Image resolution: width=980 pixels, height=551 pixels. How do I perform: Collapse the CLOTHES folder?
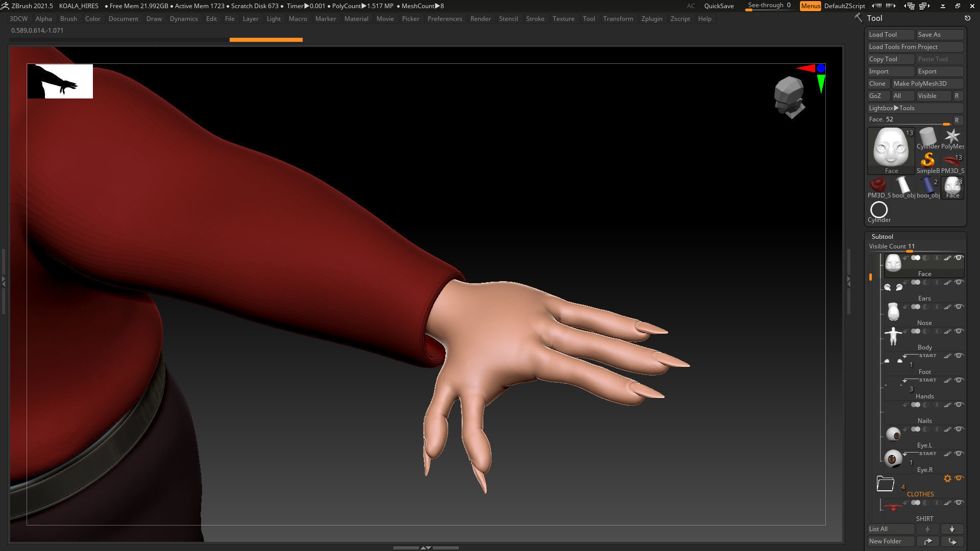coord(886,483)
